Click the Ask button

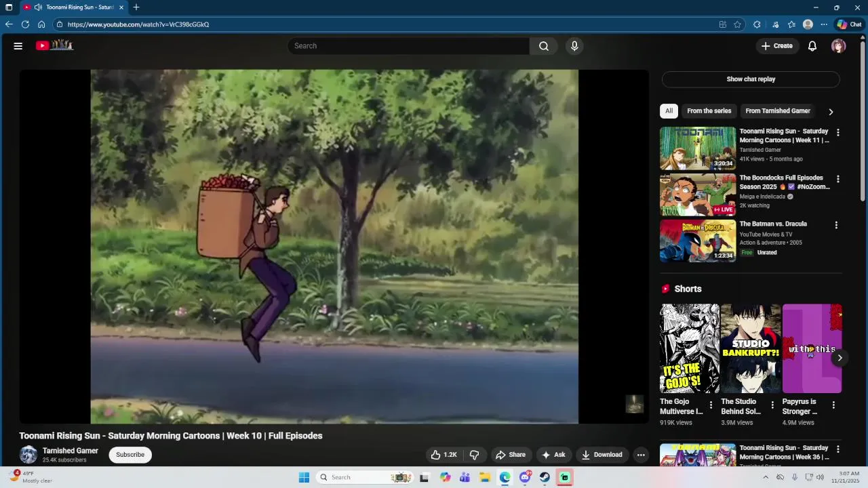tap(553, 455)
